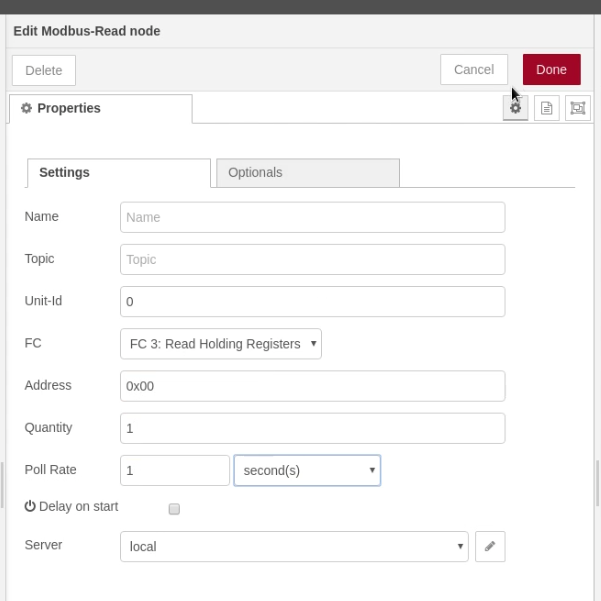Select the Address field showing 0x00

pos(312,386)
